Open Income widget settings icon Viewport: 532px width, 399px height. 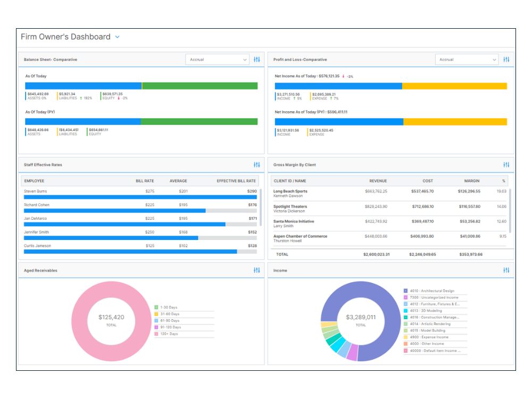506,270
